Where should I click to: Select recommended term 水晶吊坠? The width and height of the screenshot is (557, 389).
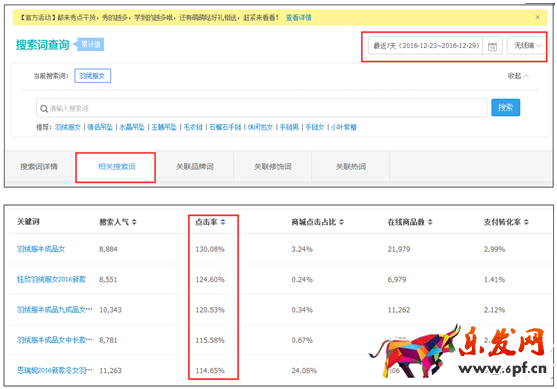click(132, 127)
